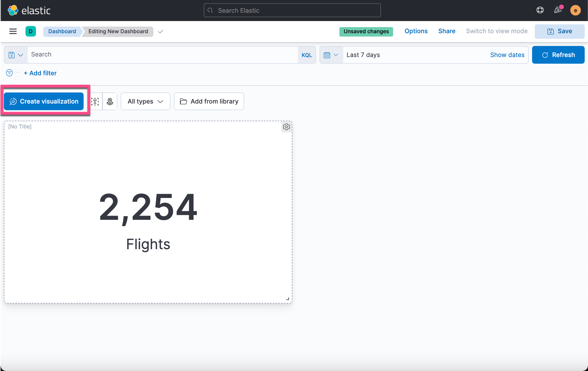
Task: Expand the saved query dropdown
Action: [x=16, y=55]
